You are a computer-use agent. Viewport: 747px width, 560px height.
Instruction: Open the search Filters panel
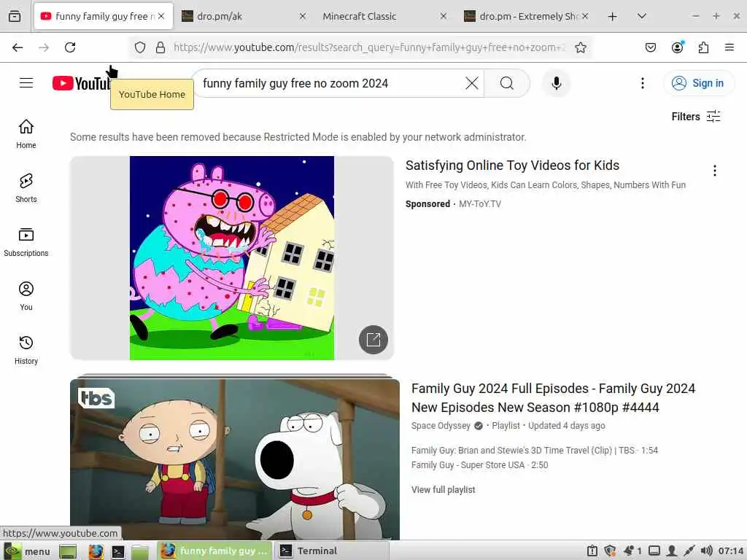pyautogui.click(x=695, y=117)
